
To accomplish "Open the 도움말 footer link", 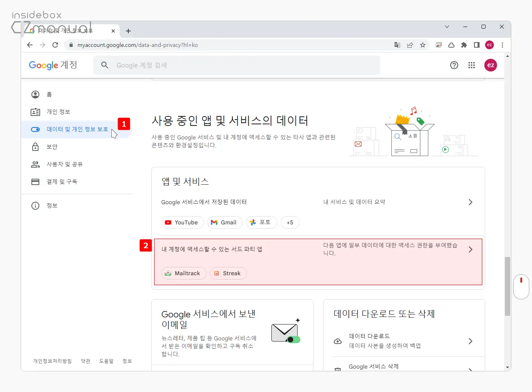I will (x=106, y=361).
